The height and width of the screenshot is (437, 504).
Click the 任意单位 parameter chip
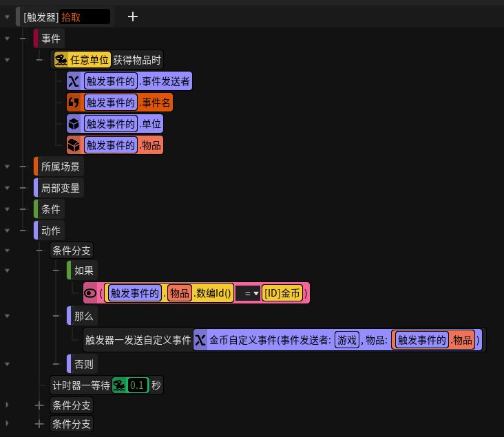[x=83, y=60]
